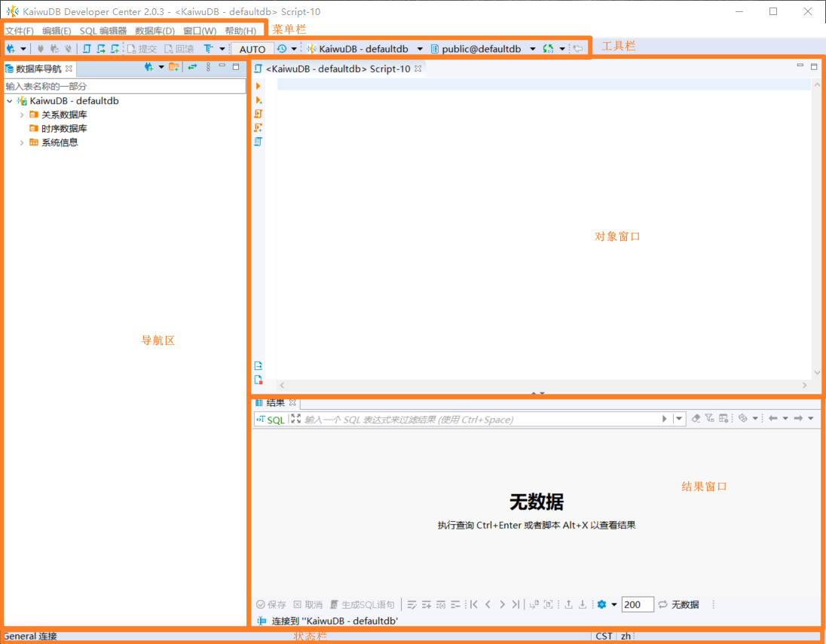Toggle the AUTO commit mode button

[x=252, y=49]
